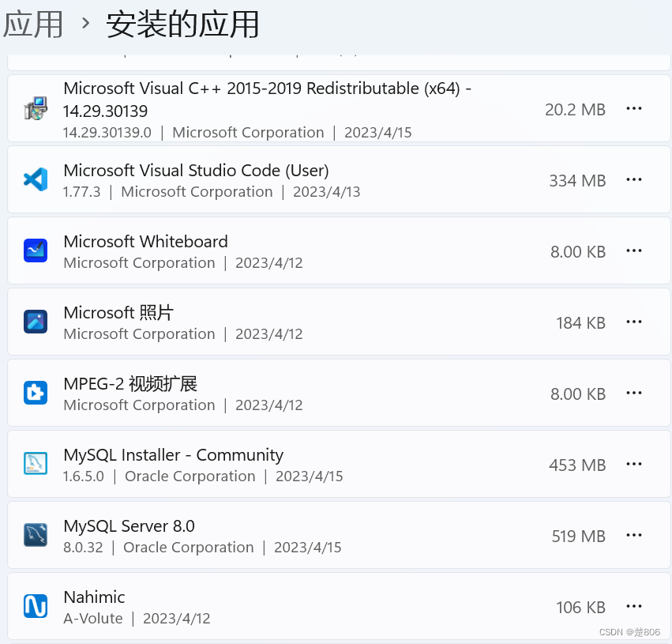Click the 8.00 KB size of MPEG-2 视频扩展

[x=578, y=394]
